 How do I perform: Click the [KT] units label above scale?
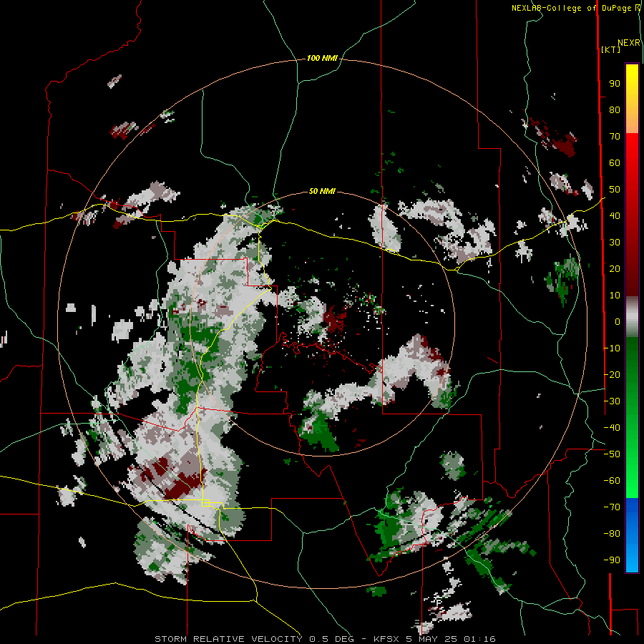610,49
